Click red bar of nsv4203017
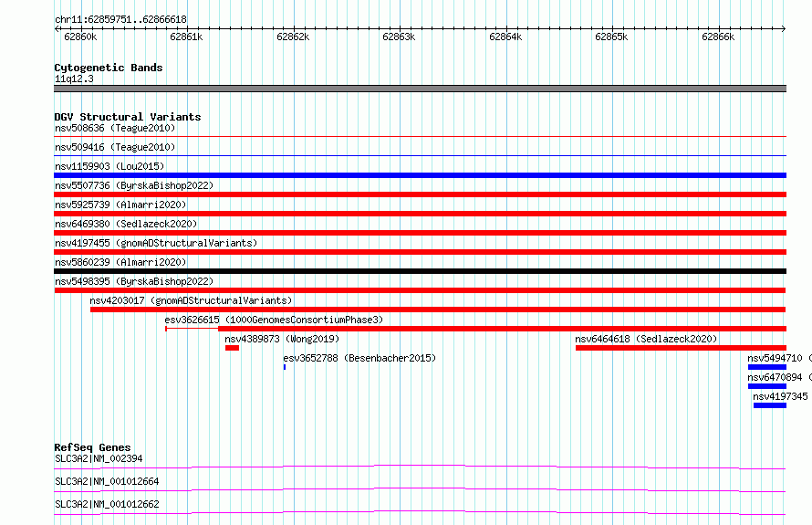 (438, 310)
